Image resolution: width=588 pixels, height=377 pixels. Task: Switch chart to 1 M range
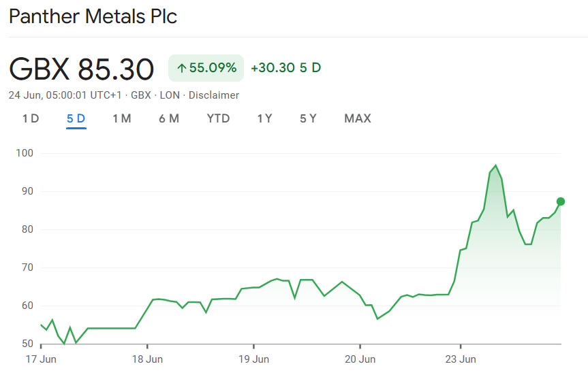[x=121, y=118]
